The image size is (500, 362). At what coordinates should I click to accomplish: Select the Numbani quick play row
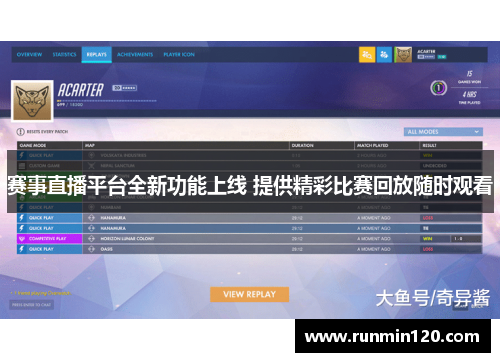(x=249, y=207)
